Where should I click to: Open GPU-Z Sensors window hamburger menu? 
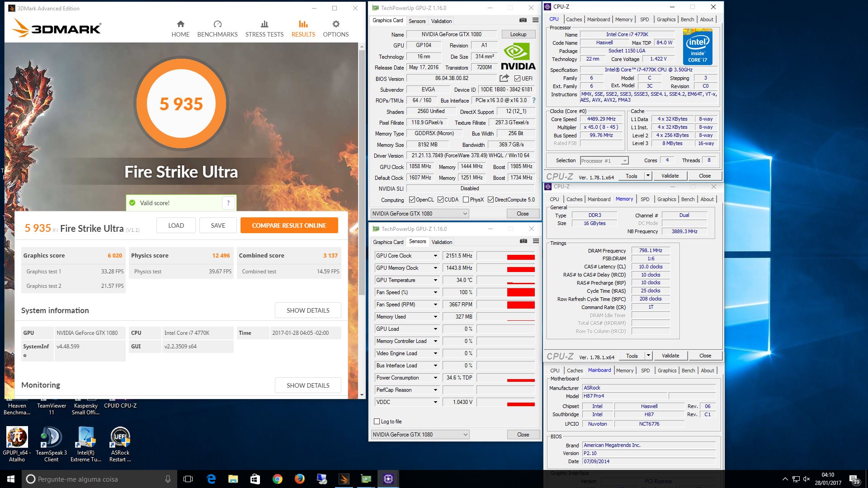[x=536, y=241]
